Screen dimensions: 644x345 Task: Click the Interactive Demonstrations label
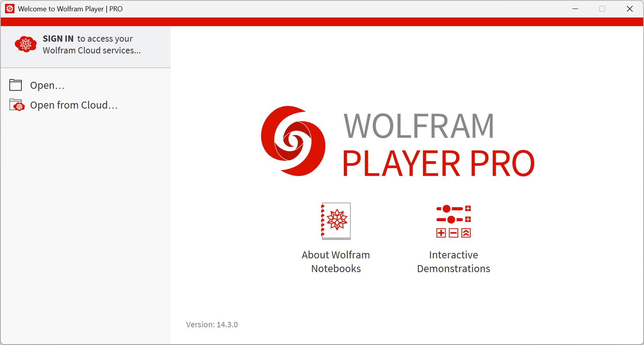[454, 262]
